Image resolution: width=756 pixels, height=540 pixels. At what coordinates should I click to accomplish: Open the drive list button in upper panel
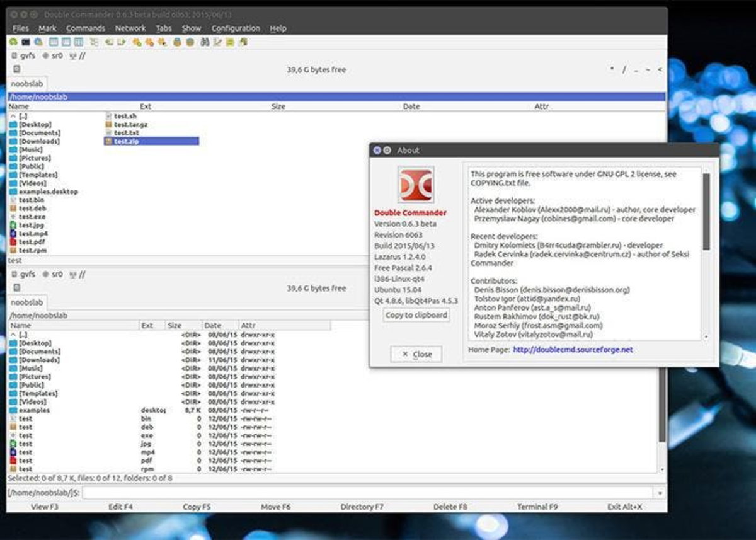(x=16, y=69)
